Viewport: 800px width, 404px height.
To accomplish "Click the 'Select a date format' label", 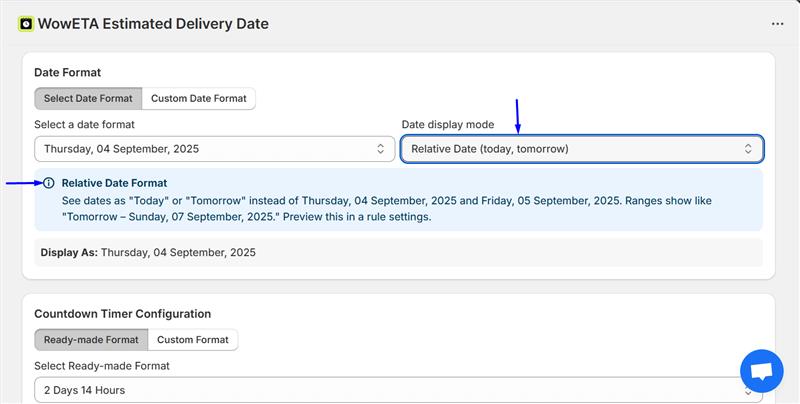I will click(84, 125).
